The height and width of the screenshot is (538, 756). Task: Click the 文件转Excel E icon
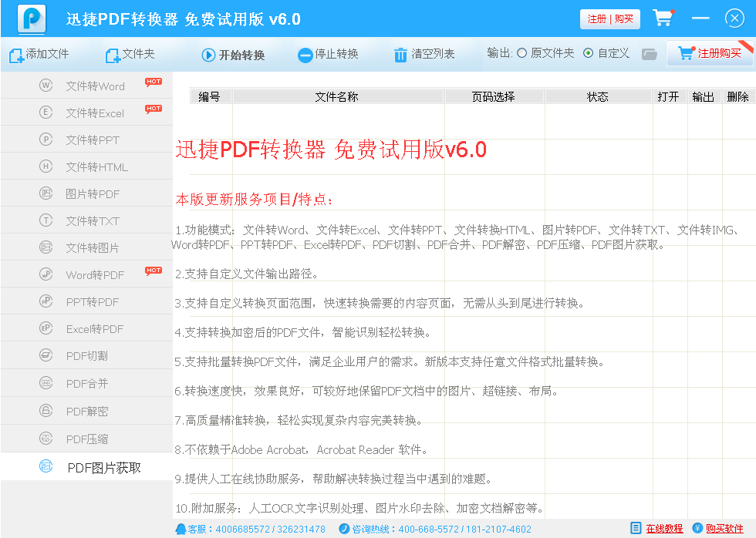coord(46,113)
